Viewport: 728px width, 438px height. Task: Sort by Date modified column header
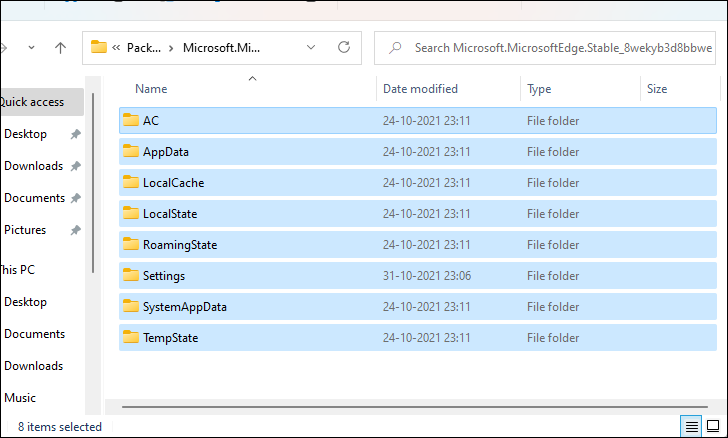420,89
